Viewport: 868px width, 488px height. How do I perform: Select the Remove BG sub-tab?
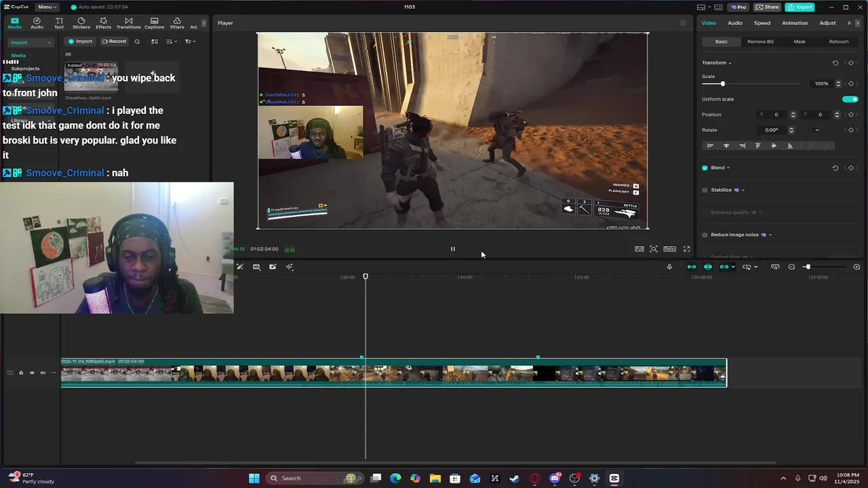click(760, 41)
